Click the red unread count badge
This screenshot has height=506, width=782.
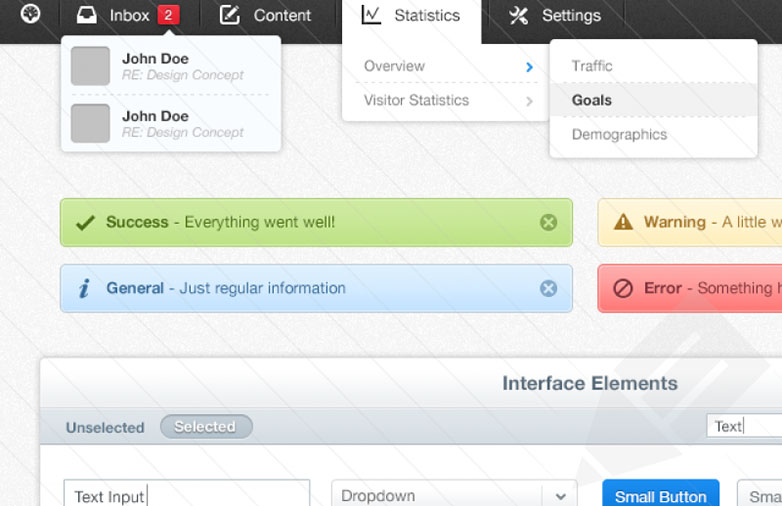(x=169, y=15)
